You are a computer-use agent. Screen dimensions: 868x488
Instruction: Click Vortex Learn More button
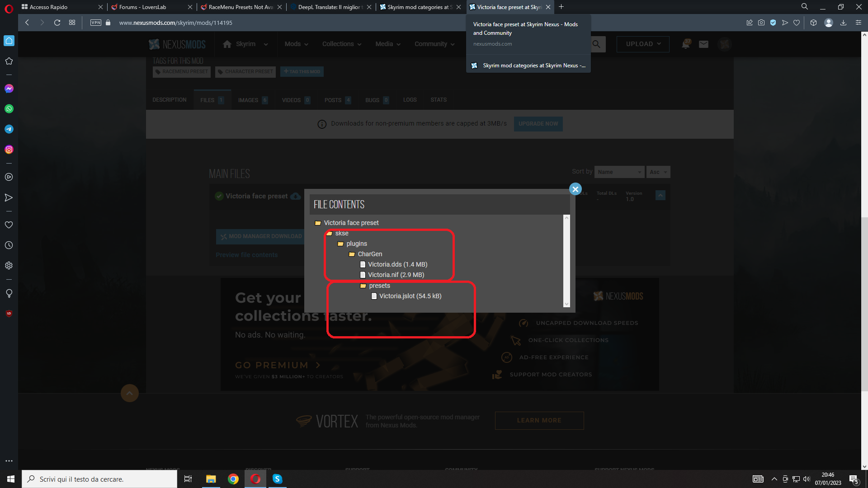click(x=539, y=420)
